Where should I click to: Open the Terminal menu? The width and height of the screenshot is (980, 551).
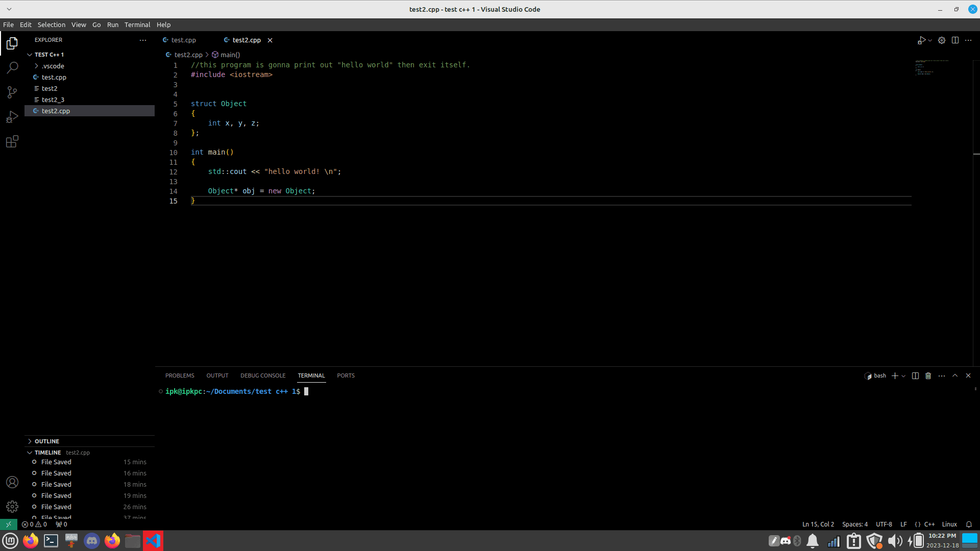click(x=137, y=24)
